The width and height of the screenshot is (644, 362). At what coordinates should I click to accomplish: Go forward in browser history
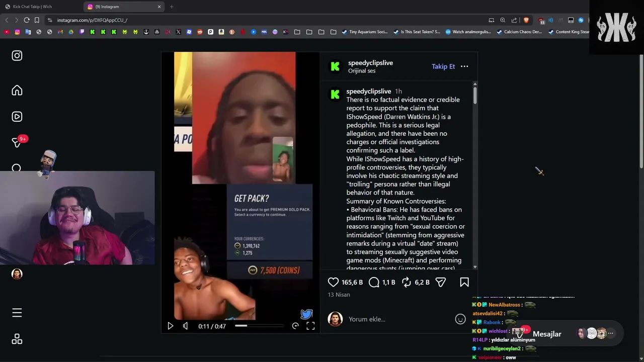point(17,20)
